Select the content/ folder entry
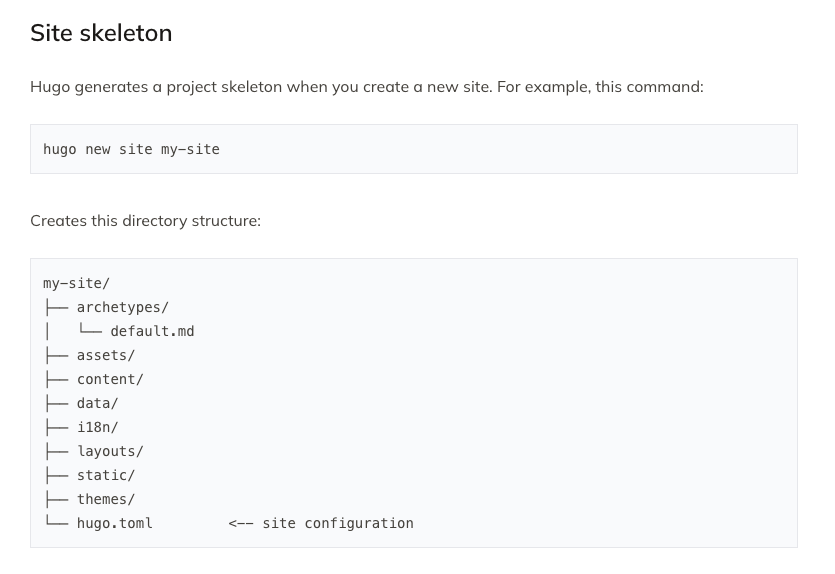Viewport: 835px width, 574px height. click(x=110, y=379)
